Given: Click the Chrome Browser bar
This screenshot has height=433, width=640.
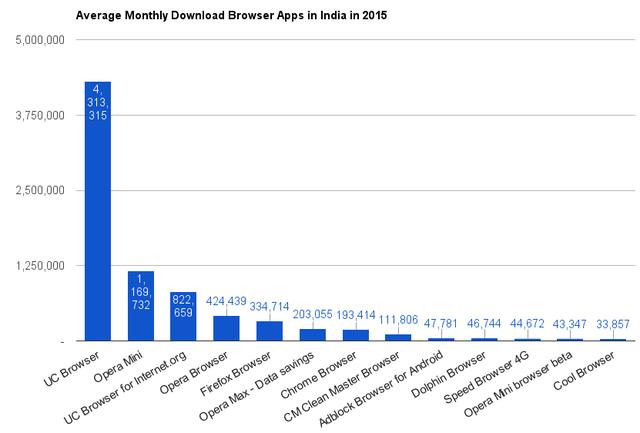Looking at the screenshot, I should pos(355,335).
